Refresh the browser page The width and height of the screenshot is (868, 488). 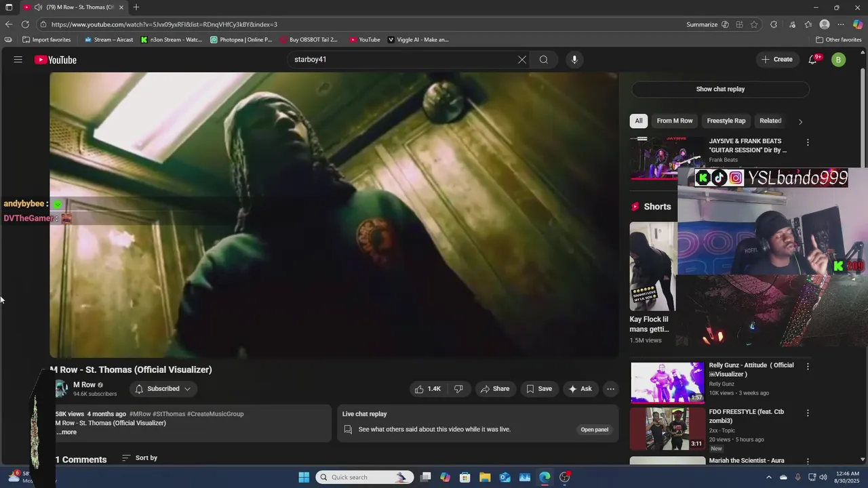click(x=25, y=24)
